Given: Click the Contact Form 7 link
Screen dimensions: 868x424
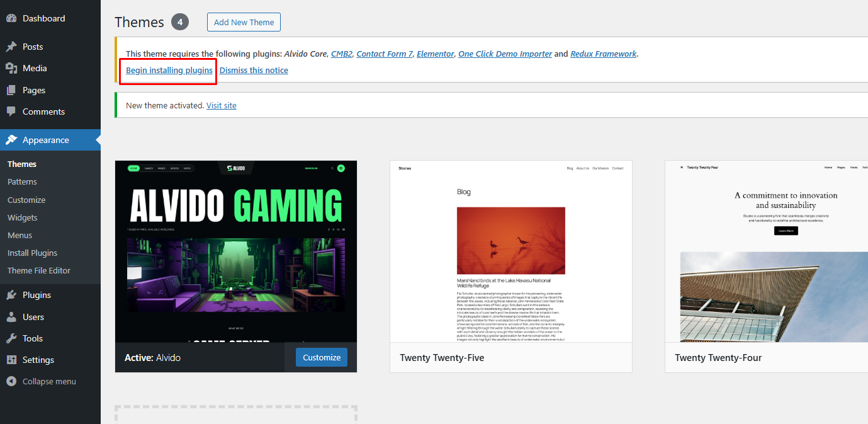Looking at the screenshot, I should (x=384, y=54).
